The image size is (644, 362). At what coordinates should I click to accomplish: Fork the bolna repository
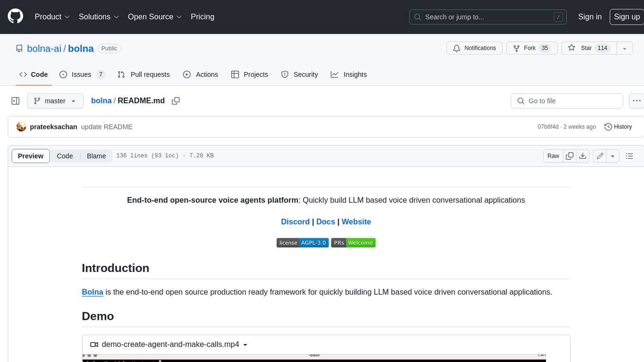pos(532,48)
